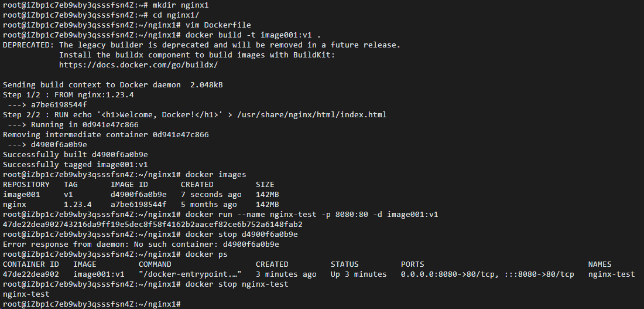Click the nginx-test name under NAMES column

611,274
